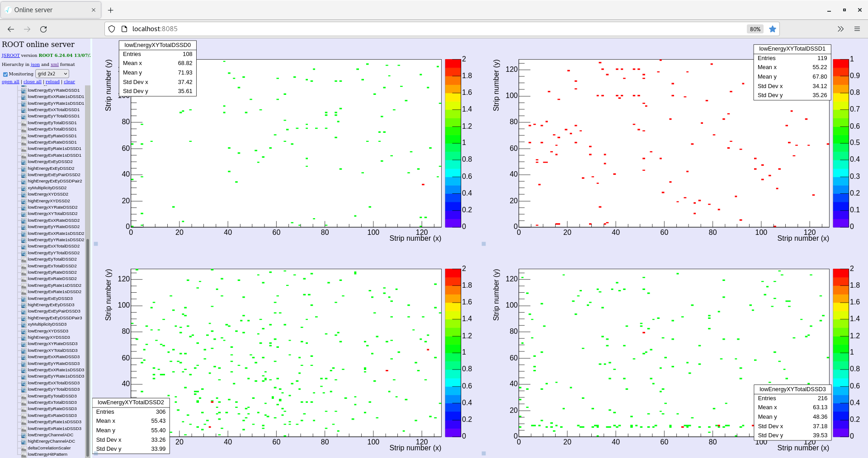Click the icon beside lowEnergyEyTotalDSSD1

pyautogui.click(x=24, y=123)
